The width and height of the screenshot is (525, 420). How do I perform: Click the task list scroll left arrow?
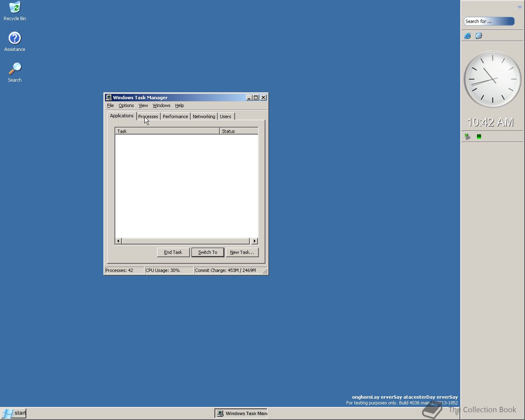point(118,241)
